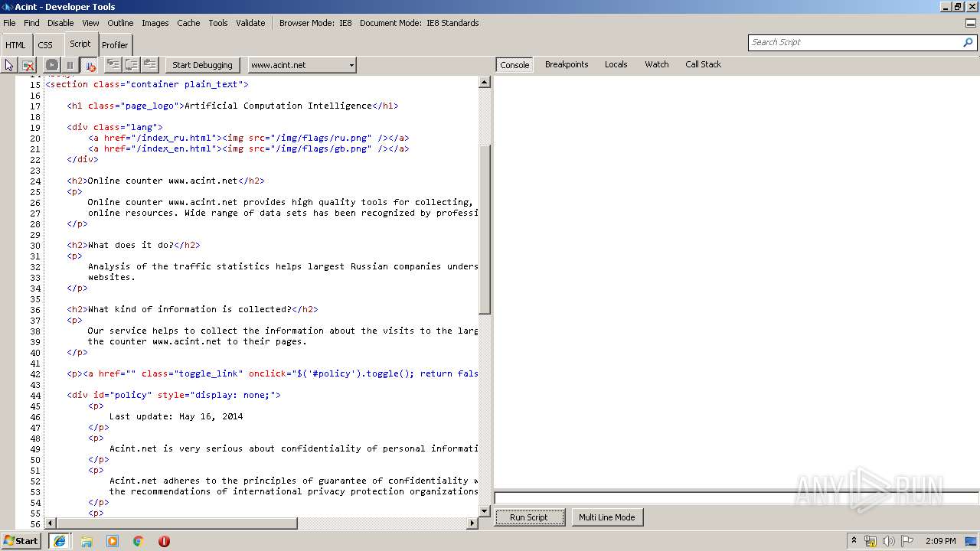Click the horizontal scroll left arrow
980x551 pixels.
click(x=51, y=523)
